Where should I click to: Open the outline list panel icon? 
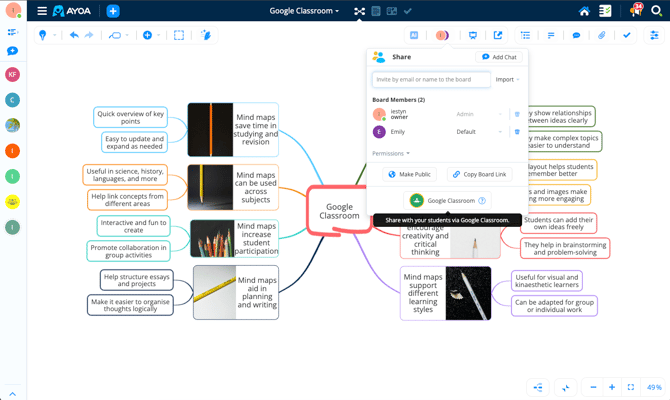pos(525,35)
